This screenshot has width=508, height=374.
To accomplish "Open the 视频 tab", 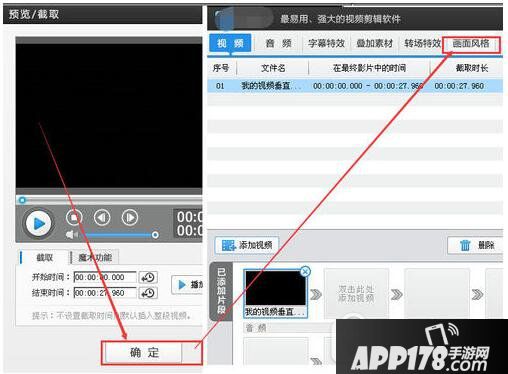I will 230,43.
